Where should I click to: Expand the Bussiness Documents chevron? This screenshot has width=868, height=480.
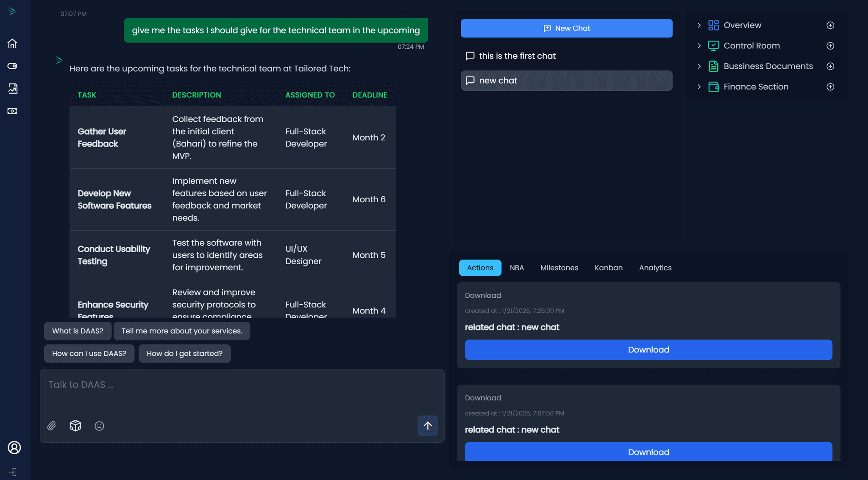(699, 66)
